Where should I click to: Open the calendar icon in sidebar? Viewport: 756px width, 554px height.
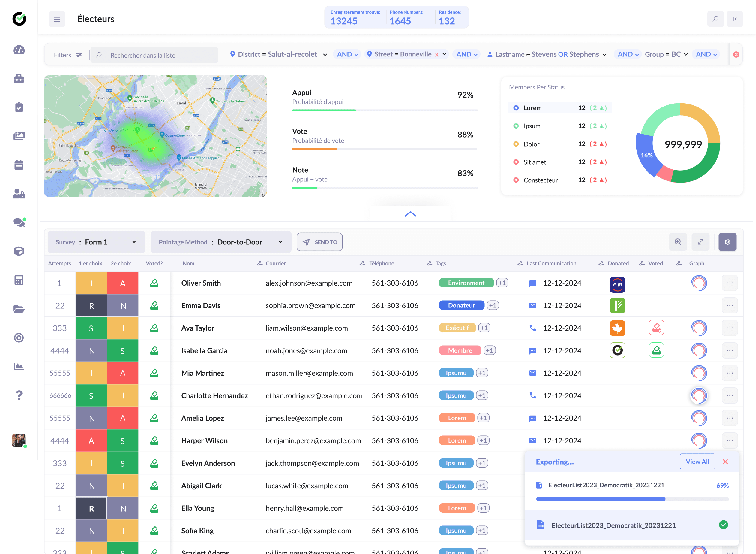19,165
